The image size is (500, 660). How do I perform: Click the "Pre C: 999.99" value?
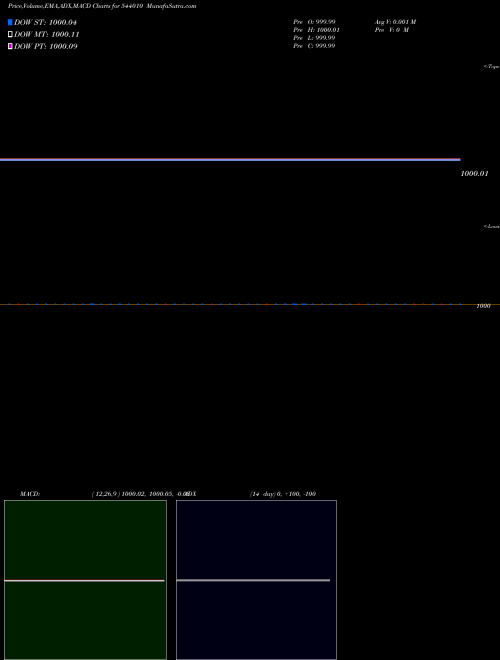coord(314,46)
